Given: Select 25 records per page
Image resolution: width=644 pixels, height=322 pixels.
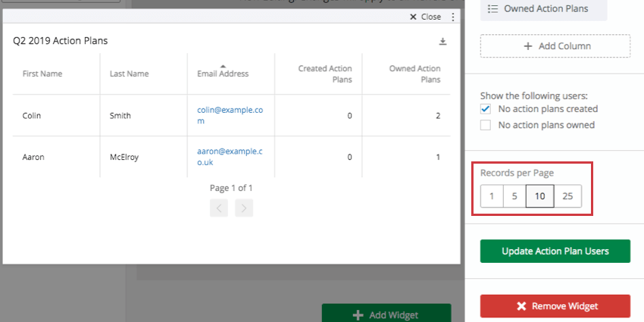Looking at the screenshot, I should pyautogui.click(x=567, y=196).
